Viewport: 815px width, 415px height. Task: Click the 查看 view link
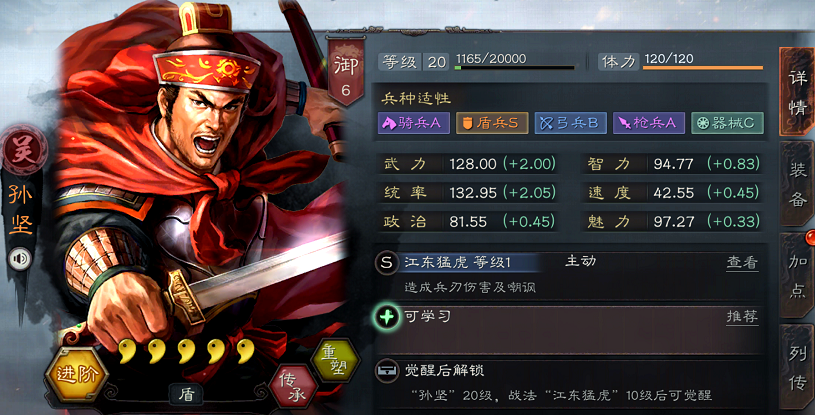(742, 263)
